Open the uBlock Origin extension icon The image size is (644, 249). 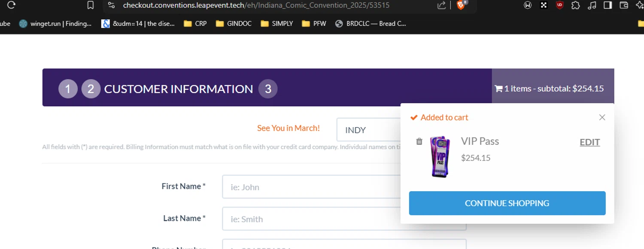pyautogui.click(x=559, y=5)
